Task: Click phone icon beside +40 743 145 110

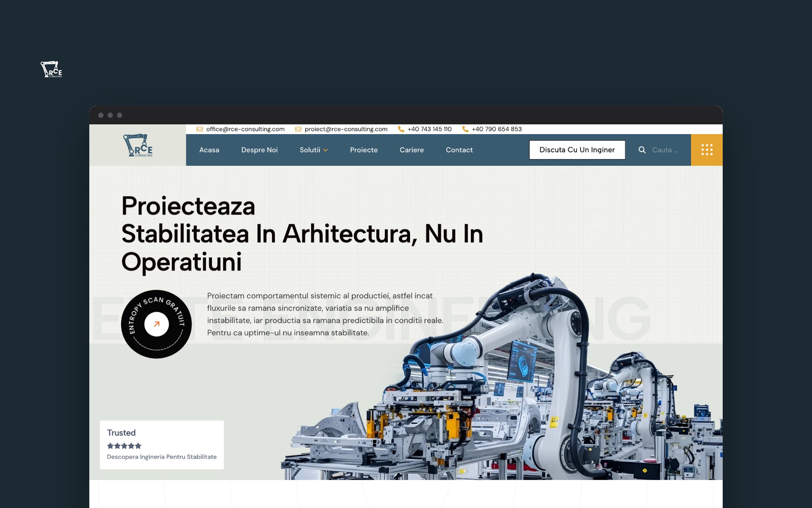Action: 401,129
